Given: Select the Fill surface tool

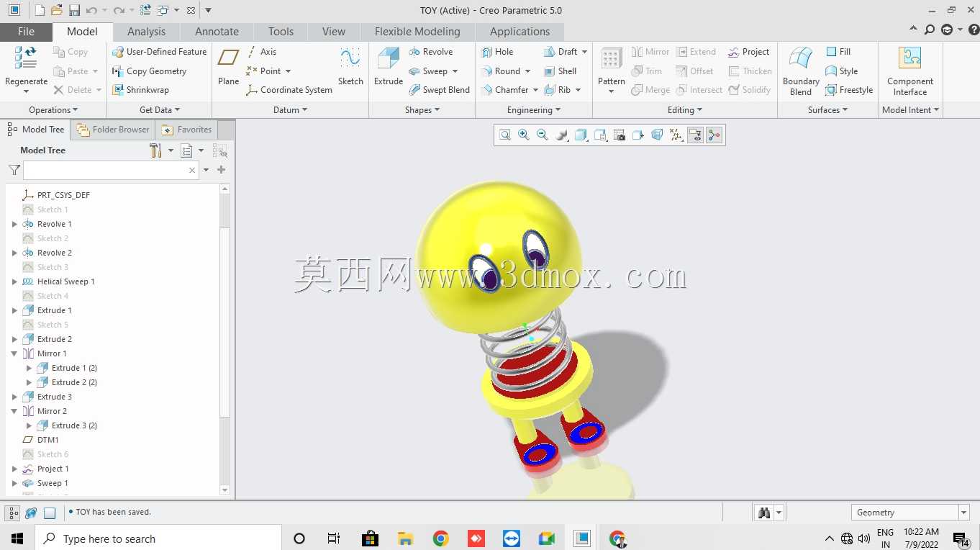Looking at the screenshot, I should click(x=838, y=52).
